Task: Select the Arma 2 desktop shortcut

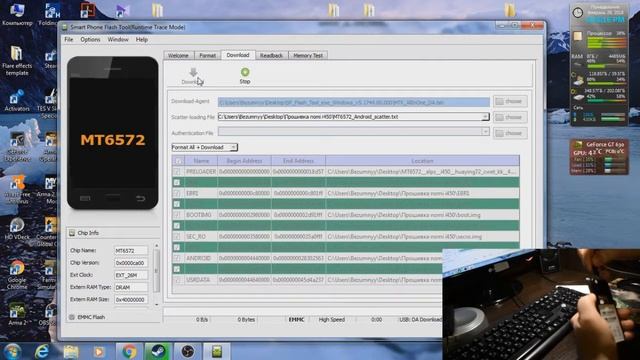Action: 17,314
